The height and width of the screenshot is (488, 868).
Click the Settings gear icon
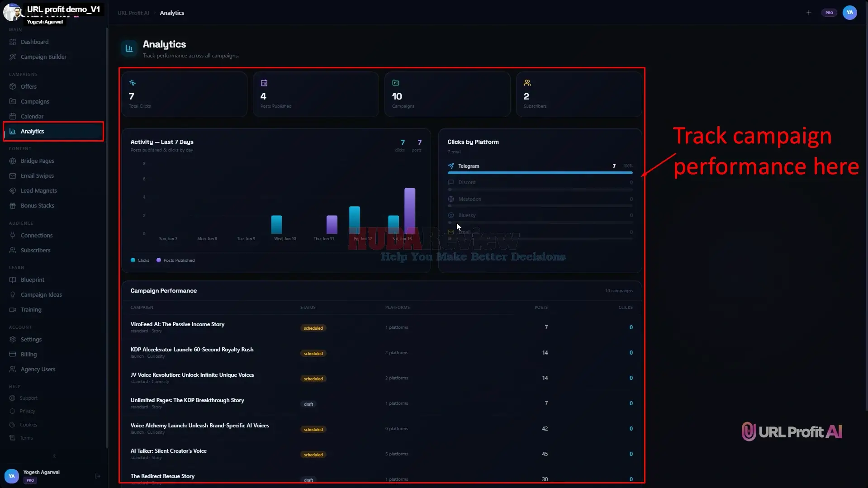pos(13,340)
